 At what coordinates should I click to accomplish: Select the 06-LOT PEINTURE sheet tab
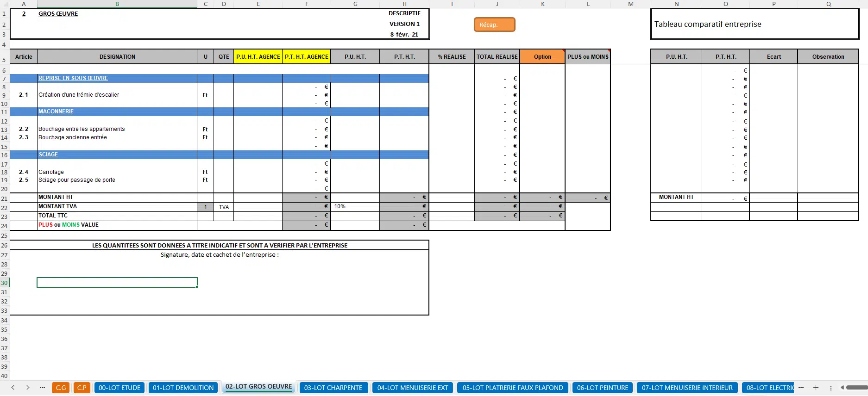[602, 388]
